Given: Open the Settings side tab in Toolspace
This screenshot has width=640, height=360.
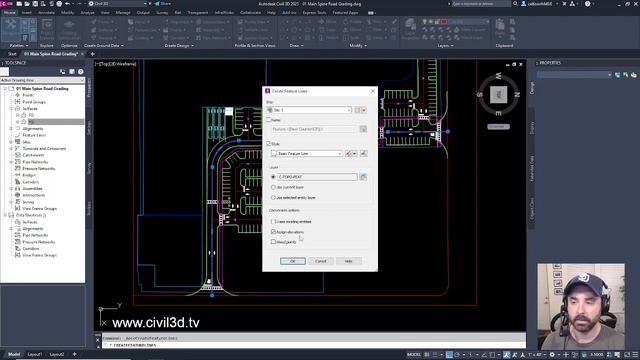Looking at the screenshot, I should pyautogui.click(x=89, y=128).
